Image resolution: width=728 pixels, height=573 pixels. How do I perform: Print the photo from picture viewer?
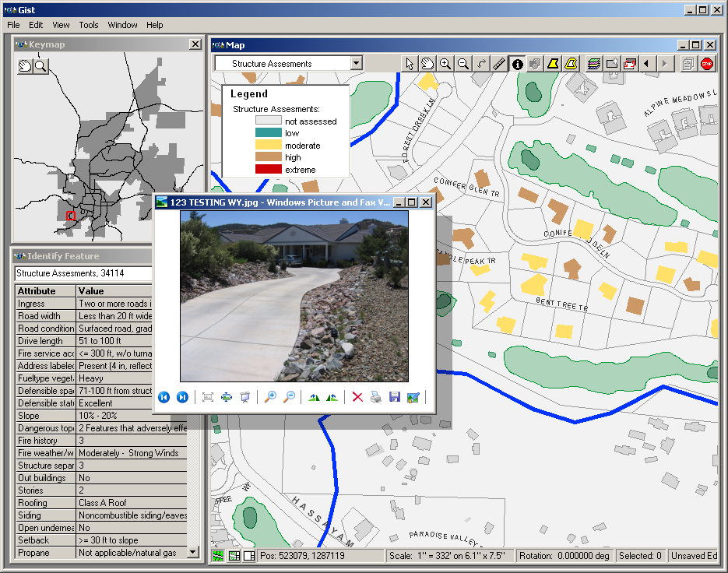tap(376, 397)
